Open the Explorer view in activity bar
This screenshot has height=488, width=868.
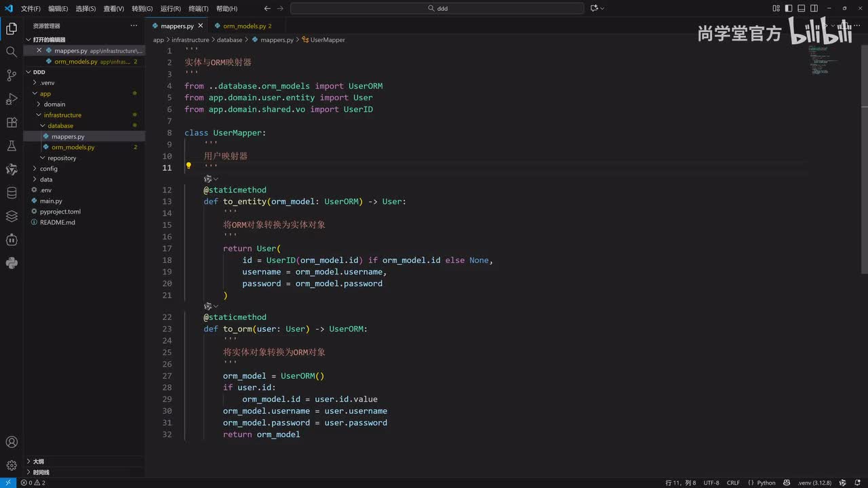(x=12, y=28)
